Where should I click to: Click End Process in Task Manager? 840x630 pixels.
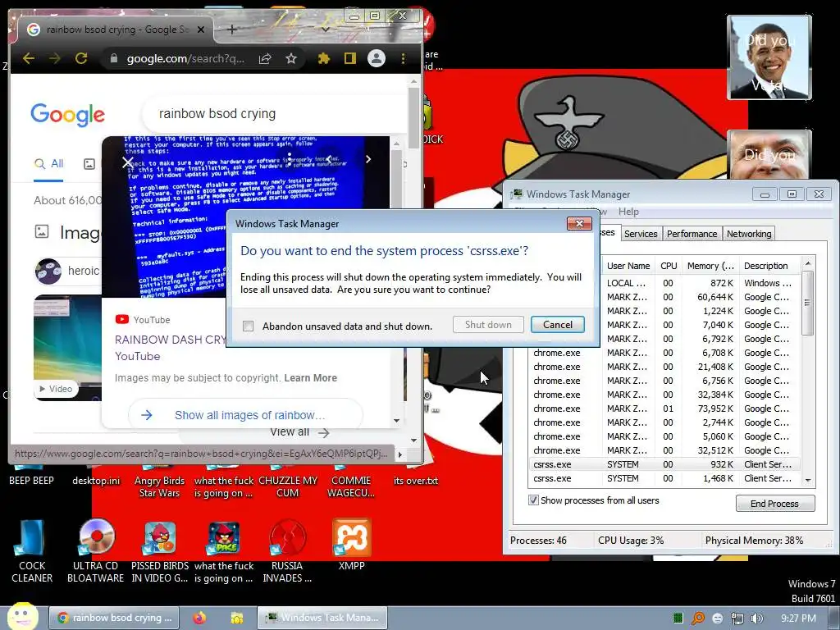(x=774, y=504)
